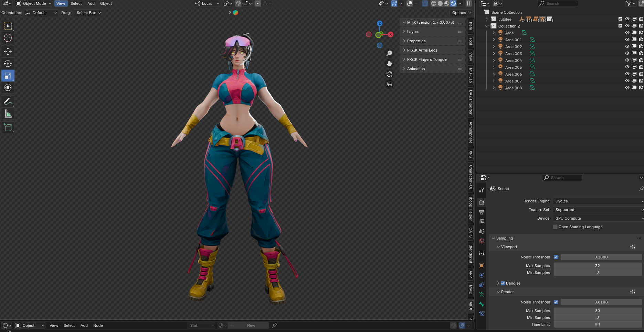The height and width of the screenshot is (332, 644).
Task: Open the Feature Set Supported dropdown
Action: coord(598,210)
